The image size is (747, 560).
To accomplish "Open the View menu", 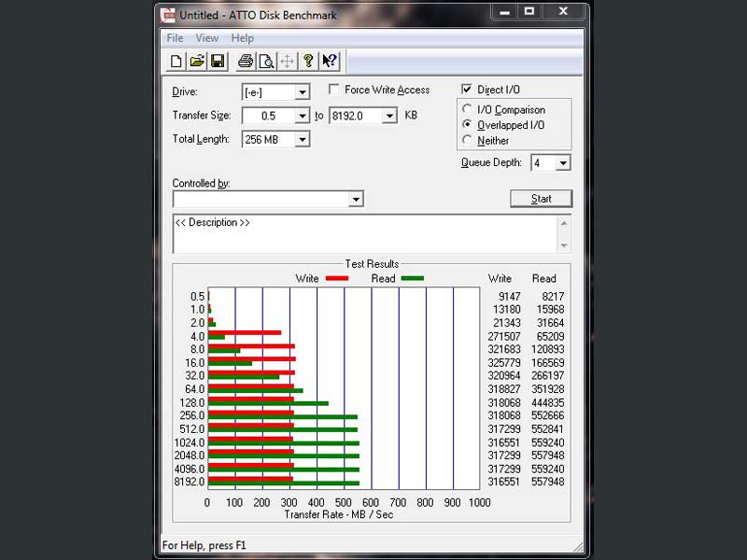I will (x=206, y=38).
